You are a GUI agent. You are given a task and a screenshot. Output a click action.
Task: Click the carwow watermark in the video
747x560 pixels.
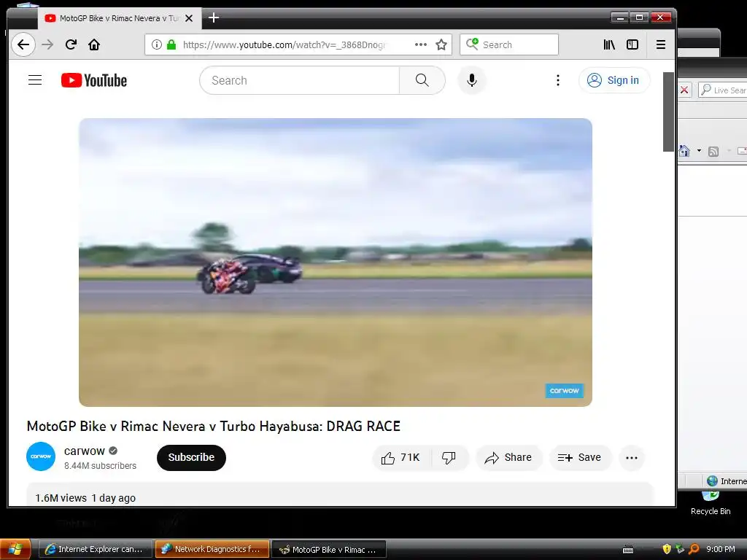pos(564,391)
